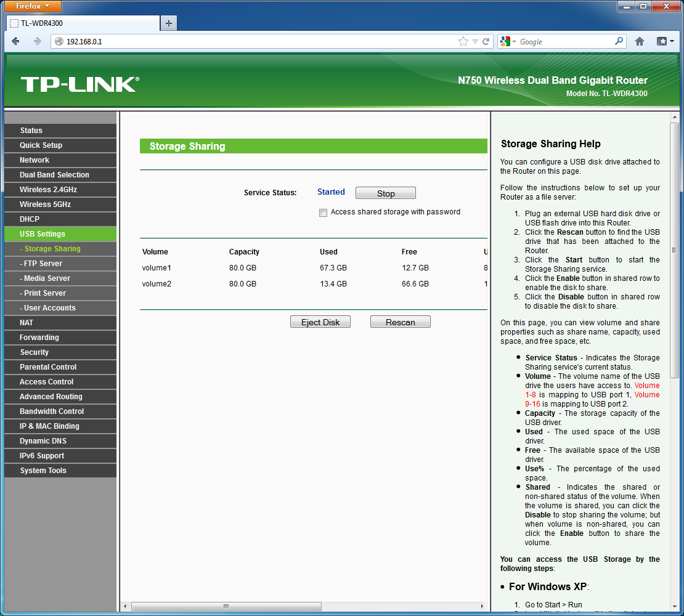Click horizontal scrollbar left arrow
This screenshot has height=616, width=684.
(x=125, y=606)
